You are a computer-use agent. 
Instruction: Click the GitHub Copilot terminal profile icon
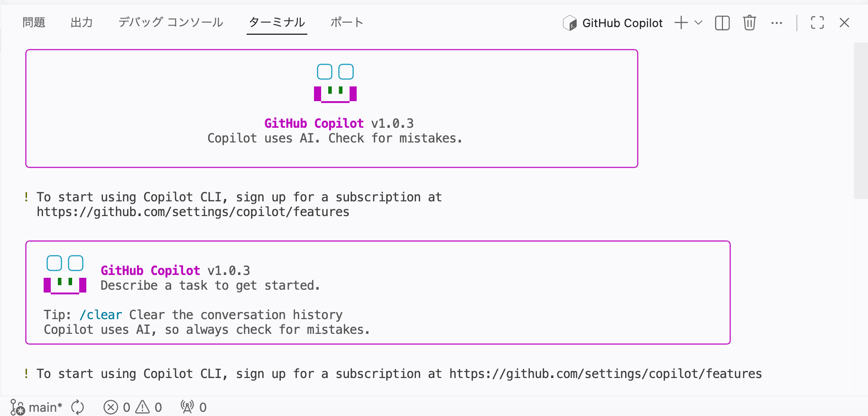tap(570, 23)
